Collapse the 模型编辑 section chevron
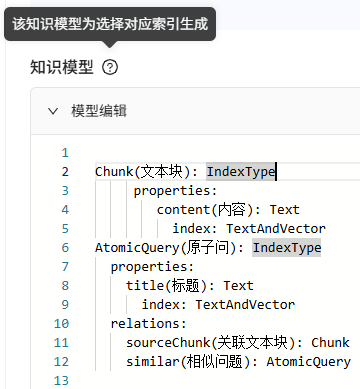 point(53,111)
